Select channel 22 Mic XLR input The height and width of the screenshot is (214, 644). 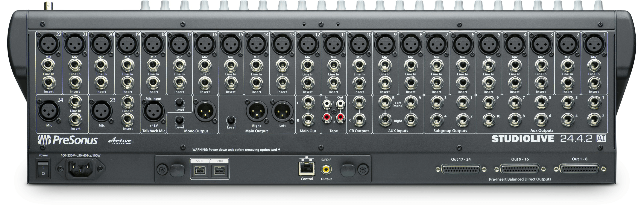point(48,44)
